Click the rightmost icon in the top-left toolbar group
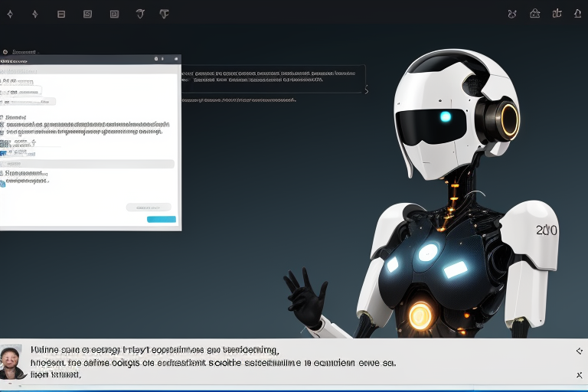This screenshot has height=392, width=588. click(x=164, y=14)
